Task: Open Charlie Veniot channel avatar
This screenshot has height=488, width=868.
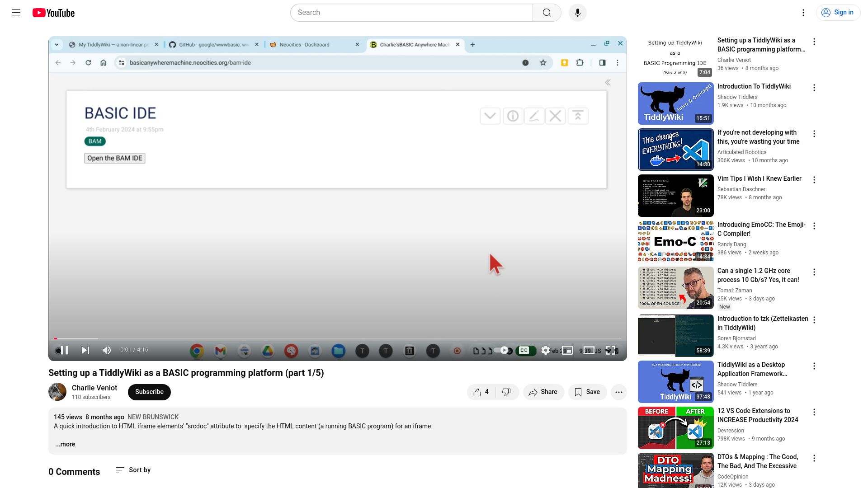Action: pyautogui.click(x=57, y=392)
